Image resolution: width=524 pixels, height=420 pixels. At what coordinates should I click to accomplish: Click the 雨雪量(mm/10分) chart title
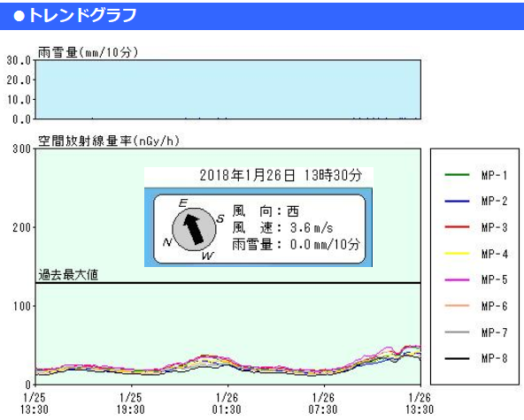(x=88, y=52)
